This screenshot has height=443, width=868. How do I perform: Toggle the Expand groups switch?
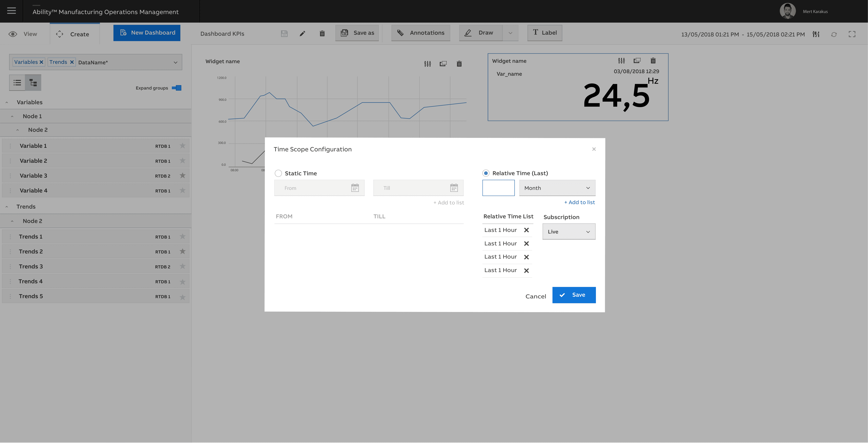click(x=177, y=88)
